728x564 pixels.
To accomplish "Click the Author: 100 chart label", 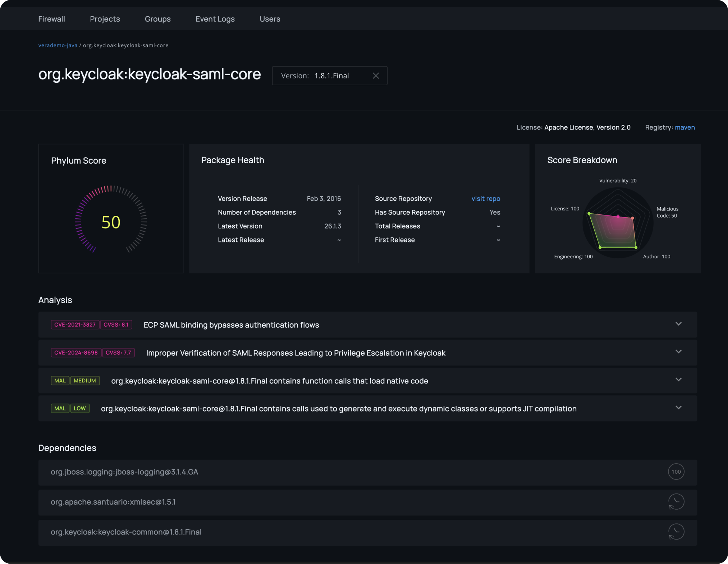I will coord(656,256).
